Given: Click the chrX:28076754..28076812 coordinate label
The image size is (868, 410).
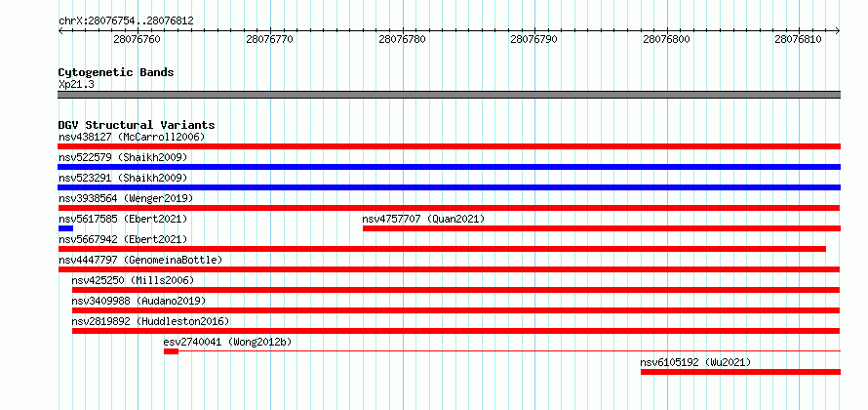Looking at the screenshot, I should pos(126,21).
